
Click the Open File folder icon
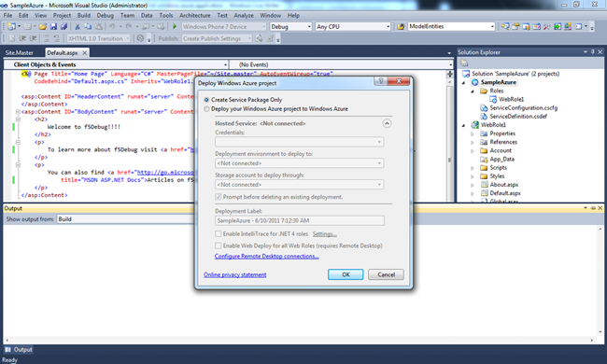click(x=43, y=27)
